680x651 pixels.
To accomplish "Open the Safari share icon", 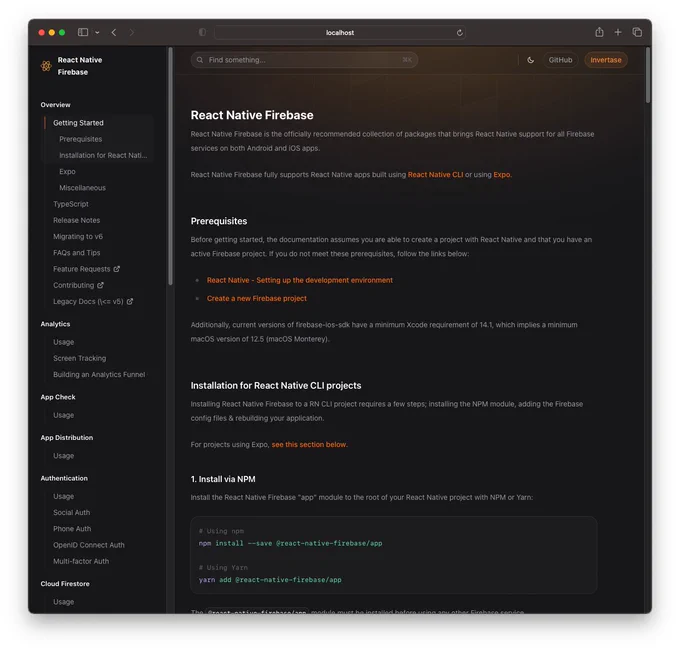I will pos(599,32).
